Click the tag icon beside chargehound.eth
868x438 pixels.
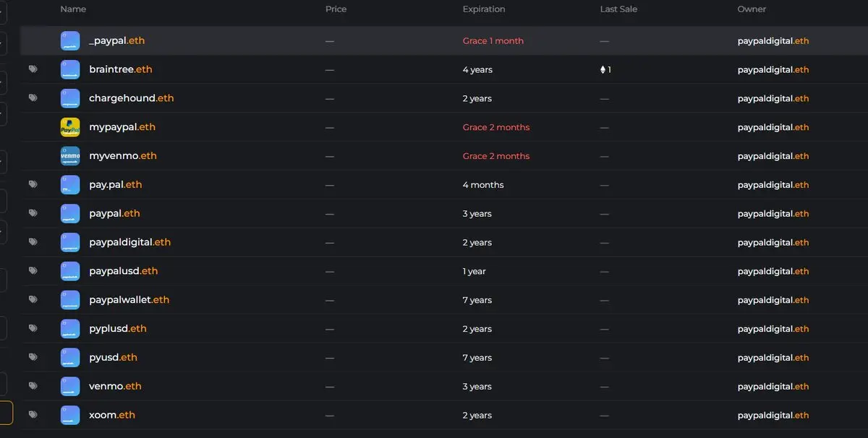33,98
